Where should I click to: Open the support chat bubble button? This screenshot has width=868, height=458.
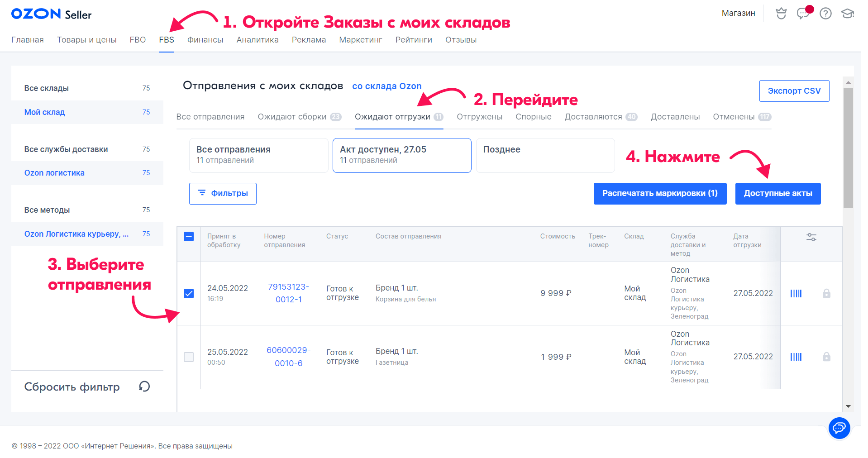839,428
